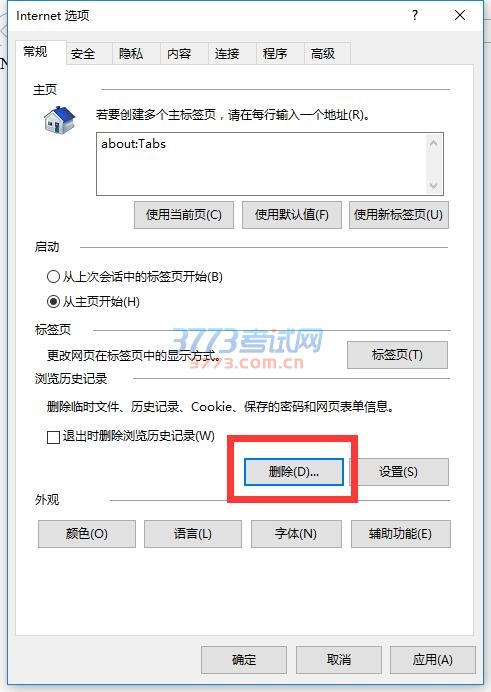Click the 删除(D)... button
The height and width of the screenshot is (692, 491).
(x=294, y=472)
